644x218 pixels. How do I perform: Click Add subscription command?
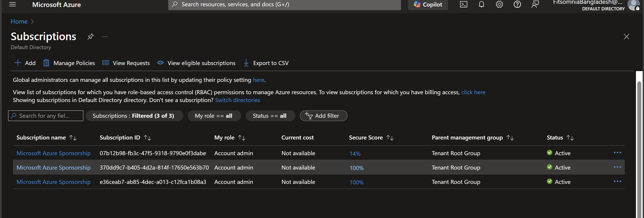[25, 63]
